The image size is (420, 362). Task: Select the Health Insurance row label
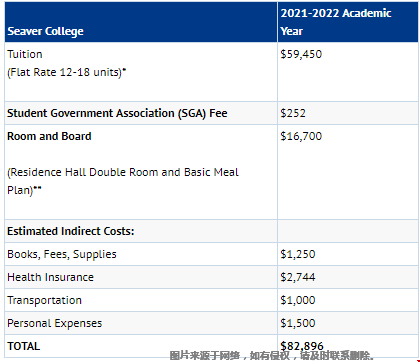pos(50,277)
